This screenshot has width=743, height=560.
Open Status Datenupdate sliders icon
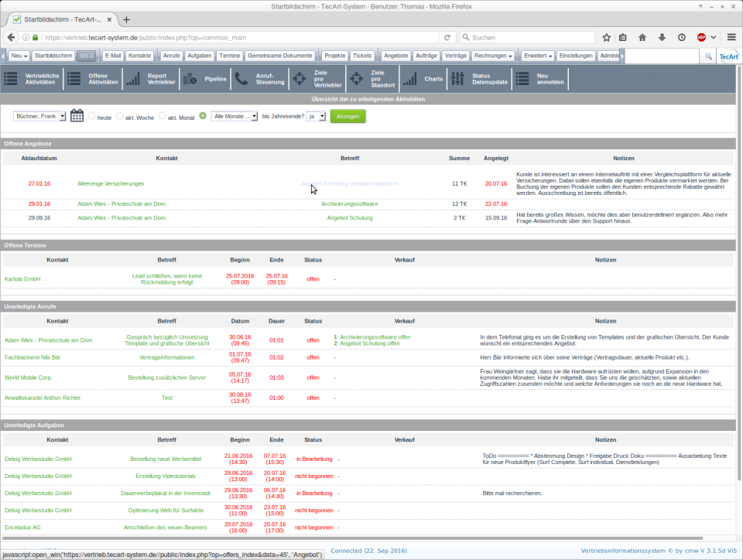(x=457, y=79)
